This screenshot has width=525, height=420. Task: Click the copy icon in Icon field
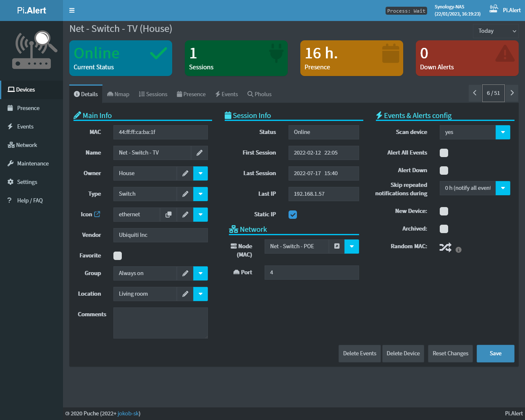click(x=168, y=215)
